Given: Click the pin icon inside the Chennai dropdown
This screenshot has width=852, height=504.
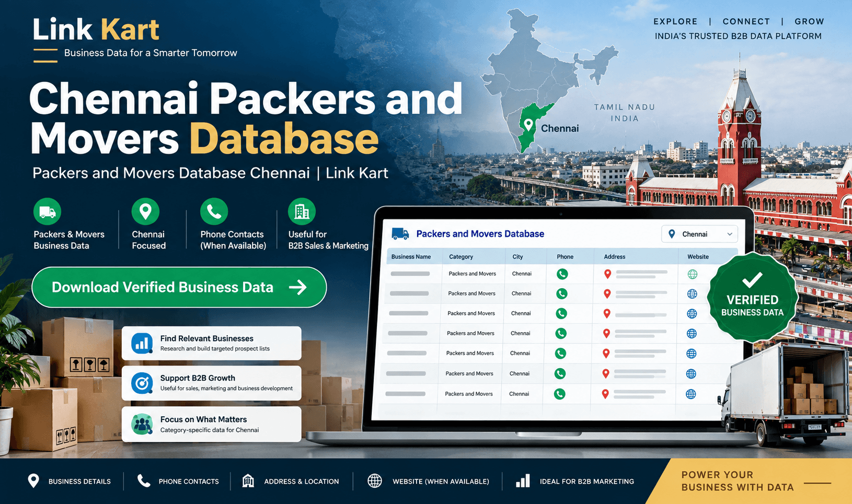Looking at the screenshot, I should point(672,234).
